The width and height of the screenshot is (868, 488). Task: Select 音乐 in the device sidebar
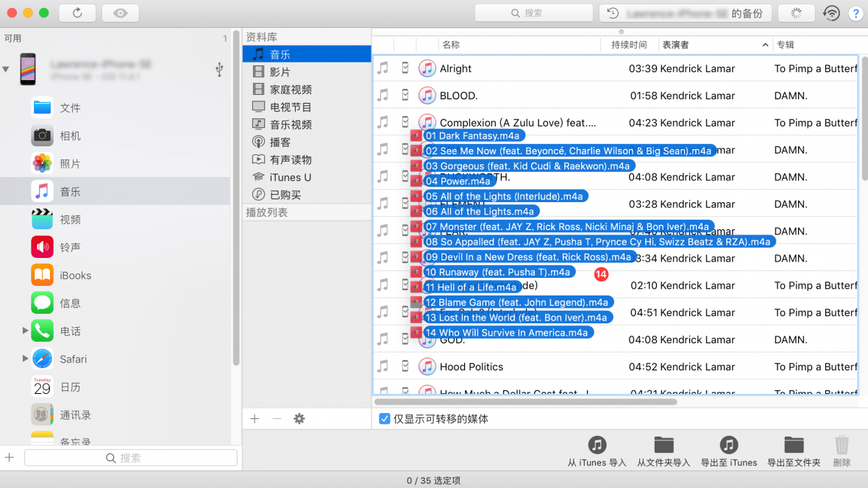115,191
